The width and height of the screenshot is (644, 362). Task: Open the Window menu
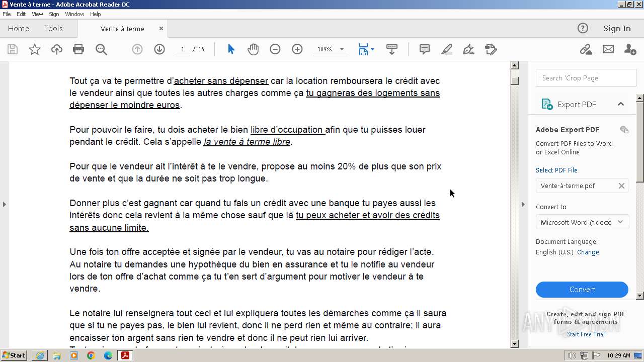pyautogui.click(x=74, y=14)
